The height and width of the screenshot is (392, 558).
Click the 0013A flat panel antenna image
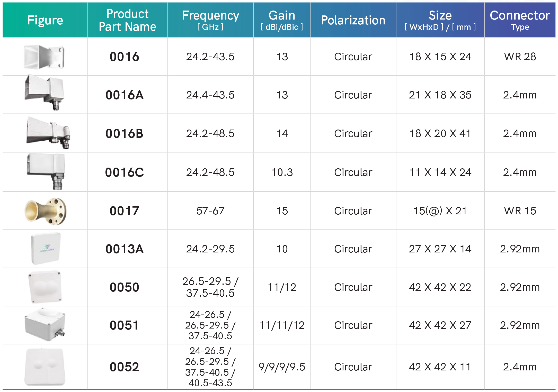[x=46, y=249]
